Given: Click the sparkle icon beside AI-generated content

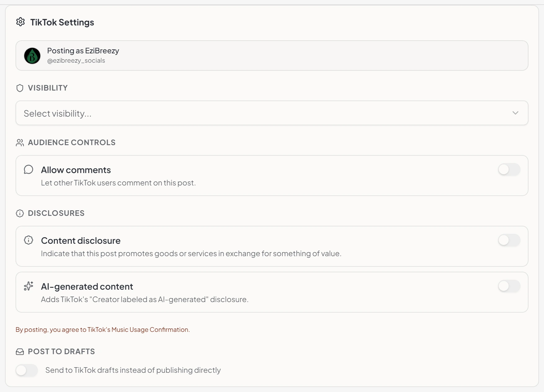Looking at the screenshot, I should click(x=29, y=286).
